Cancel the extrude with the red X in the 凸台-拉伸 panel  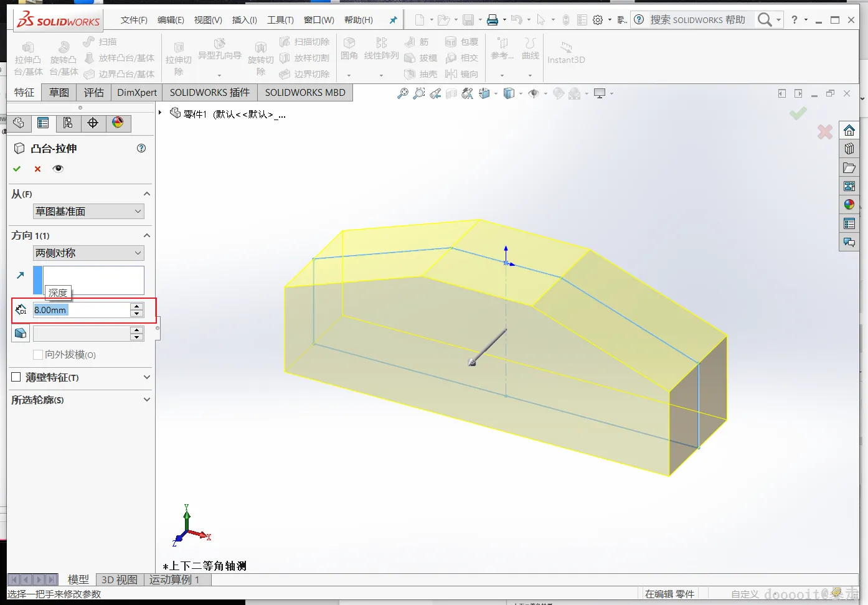38,169
